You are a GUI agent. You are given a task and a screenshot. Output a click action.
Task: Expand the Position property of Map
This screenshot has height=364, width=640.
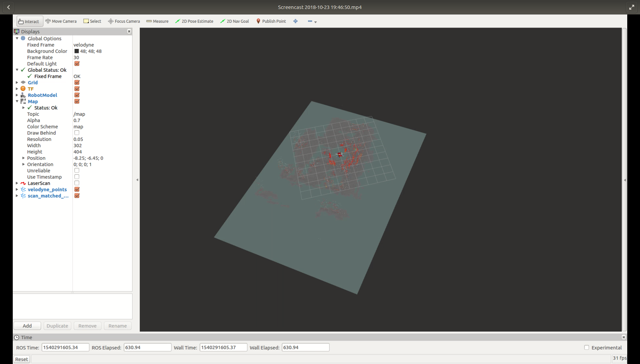point(23,158)
